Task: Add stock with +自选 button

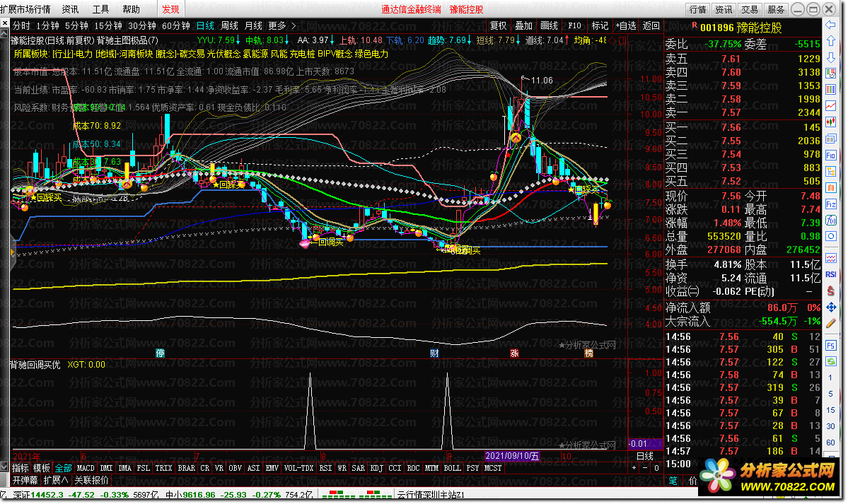Action: (626, 25)
